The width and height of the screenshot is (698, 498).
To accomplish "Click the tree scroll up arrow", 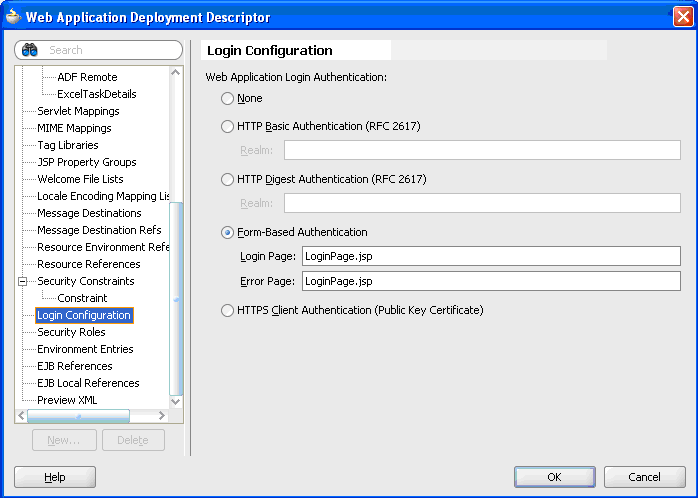I will click(176, 72).
